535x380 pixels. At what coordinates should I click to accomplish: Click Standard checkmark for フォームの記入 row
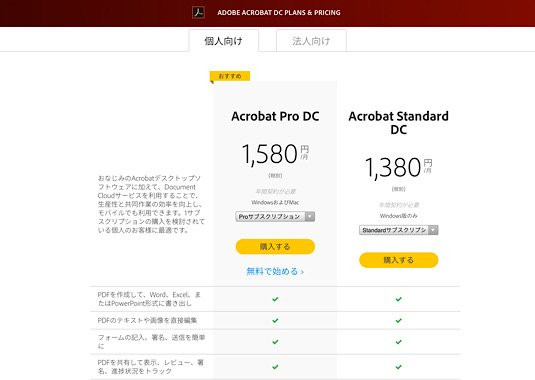point(399,342)
